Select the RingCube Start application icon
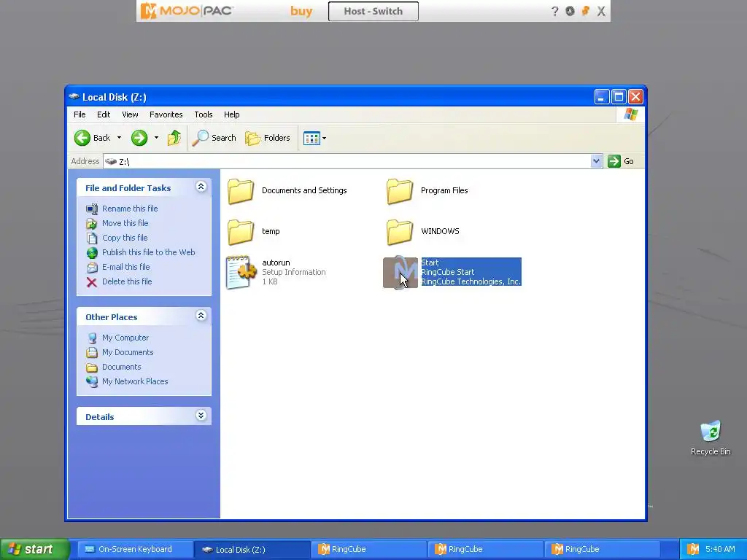Screen dimensions: 747x560 (400, 273)
